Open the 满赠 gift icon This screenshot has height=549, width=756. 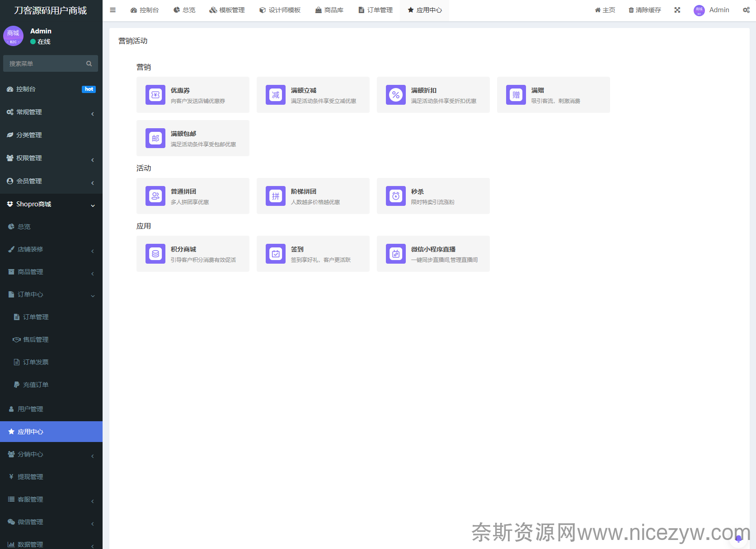[516, 95]
